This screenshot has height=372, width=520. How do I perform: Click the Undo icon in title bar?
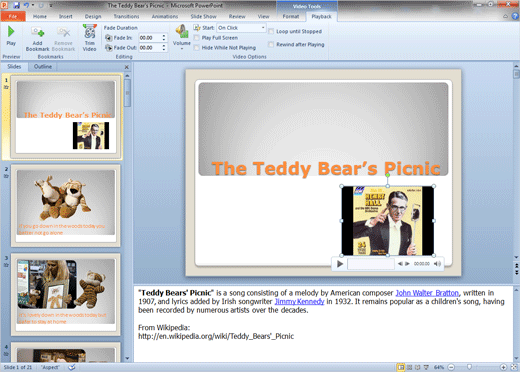[x=26, y=5]
